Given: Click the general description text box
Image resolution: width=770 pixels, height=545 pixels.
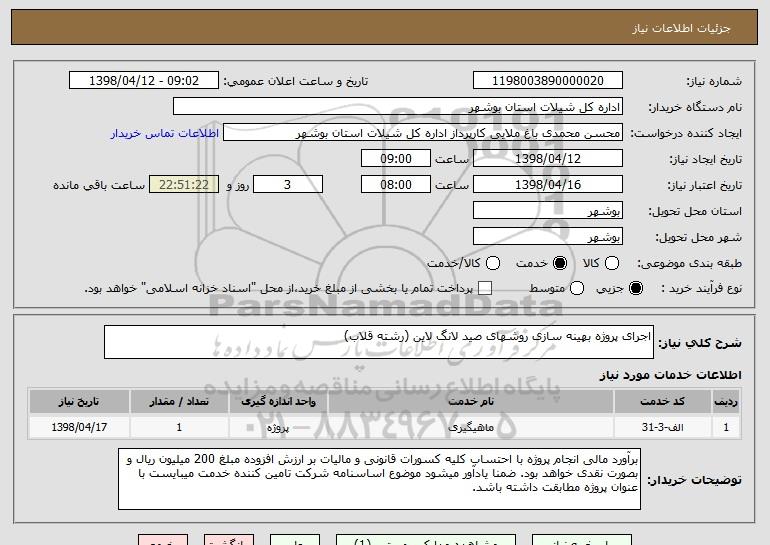Looking at the screenshot, I should [379, 342].
